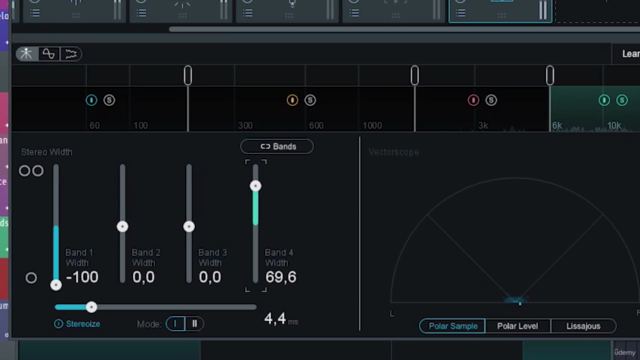
Task: Click the Band 1 Width value -100
Action: click(82, 278)
